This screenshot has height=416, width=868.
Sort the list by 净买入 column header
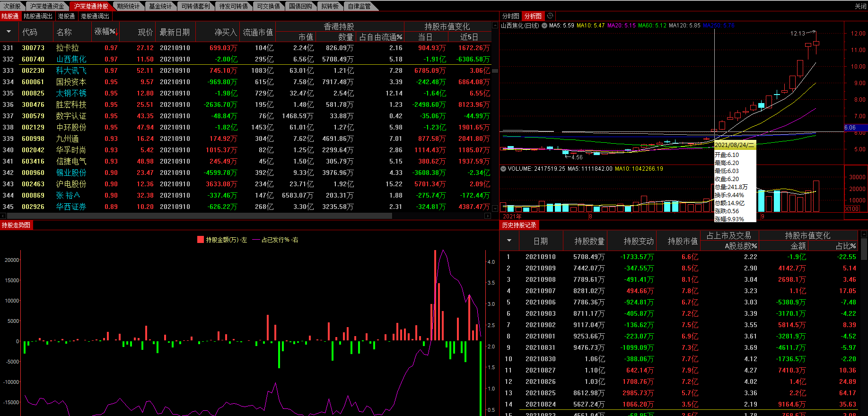pyautogui.click(x=225, y=32)
